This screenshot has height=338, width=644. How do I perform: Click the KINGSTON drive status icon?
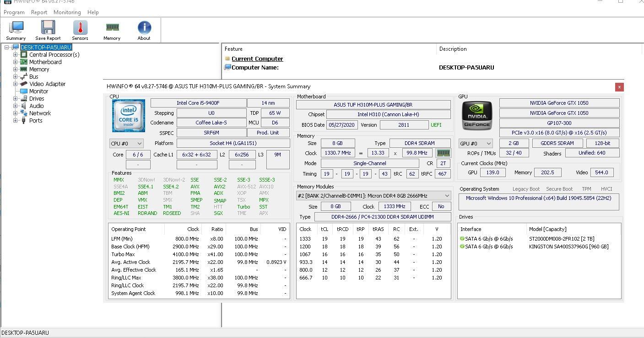[462, 247]
